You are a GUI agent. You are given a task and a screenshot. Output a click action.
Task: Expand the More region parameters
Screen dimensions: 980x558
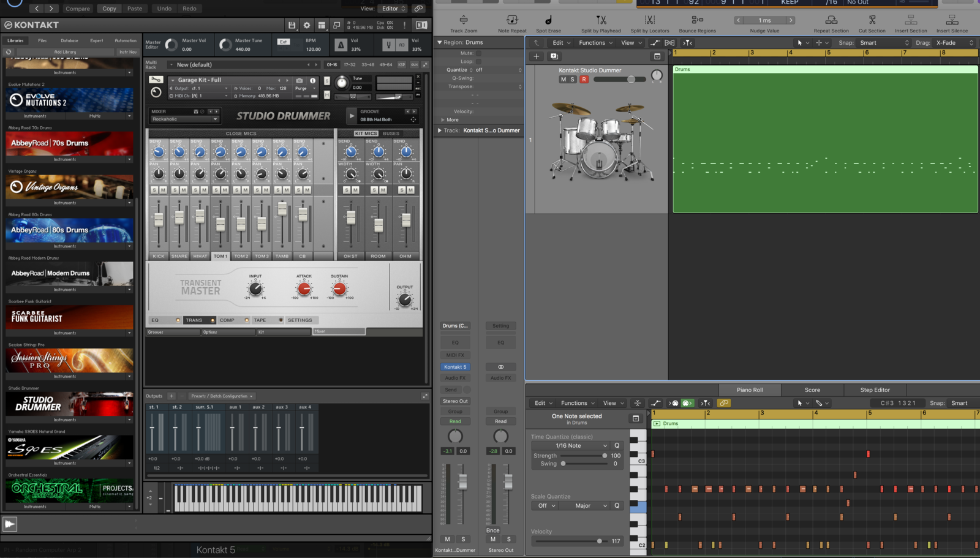click(443, 120)
